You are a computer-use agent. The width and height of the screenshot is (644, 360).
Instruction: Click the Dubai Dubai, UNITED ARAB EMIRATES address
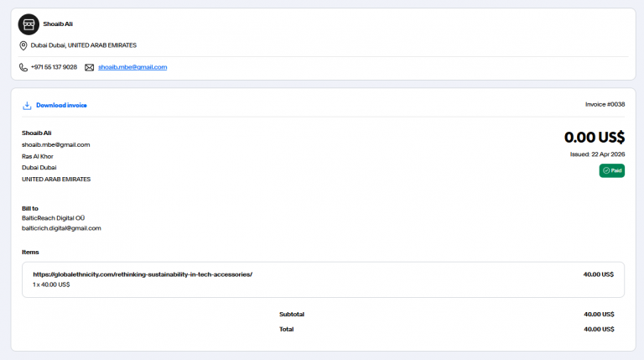[83, 45]
